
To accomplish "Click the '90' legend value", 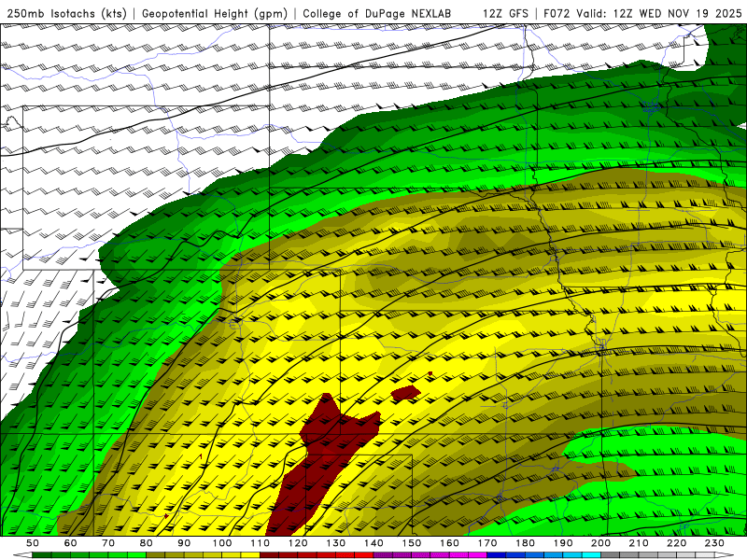I will pos(184,543).
